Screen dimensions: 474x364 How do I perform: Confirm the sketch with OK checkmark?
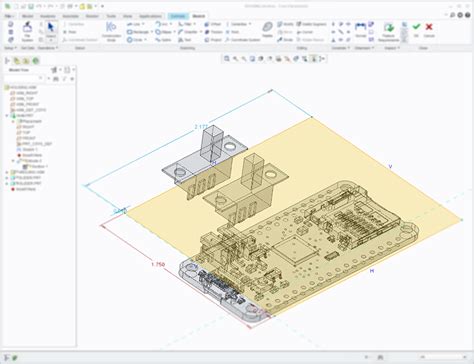click(416, 30)
